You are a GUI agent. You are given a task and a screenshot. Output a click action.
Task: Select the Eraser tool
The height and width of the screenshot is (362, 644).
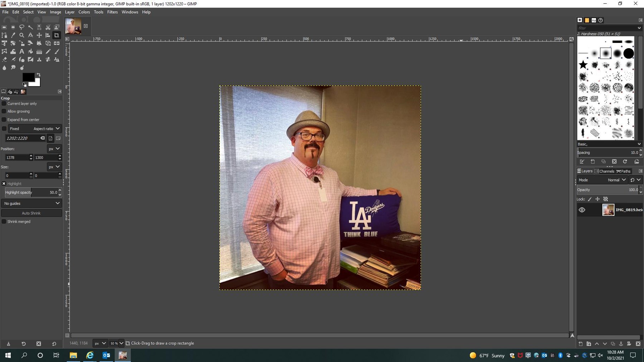click(4, 60)
